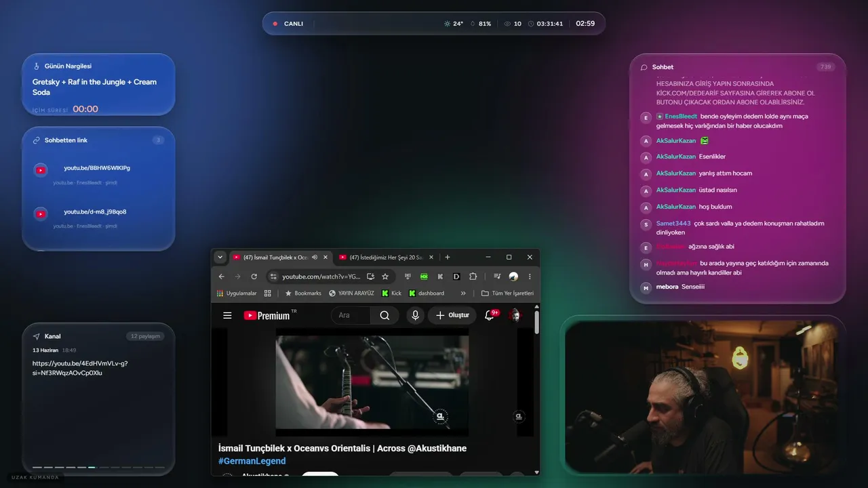
Task: Open the youtu.be/4EdHVmVLv-g link in Kanal
Action: [80, 368]
